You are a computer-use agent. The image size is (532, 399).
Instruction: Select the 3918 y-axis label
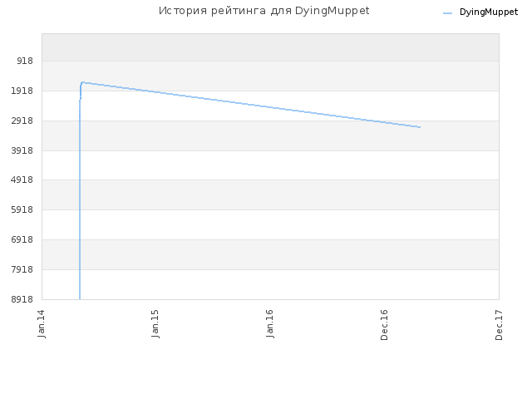tap(22, 150)
